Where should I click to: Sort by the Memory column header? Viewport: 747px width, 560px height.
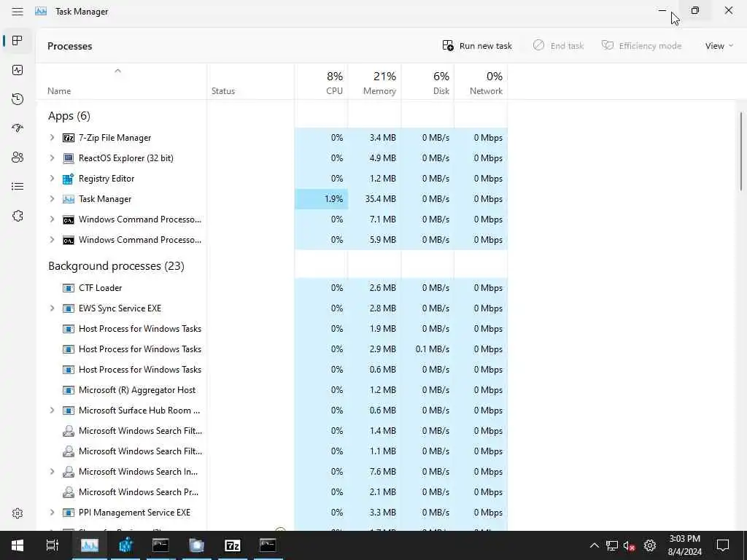(x=374, y=82)
